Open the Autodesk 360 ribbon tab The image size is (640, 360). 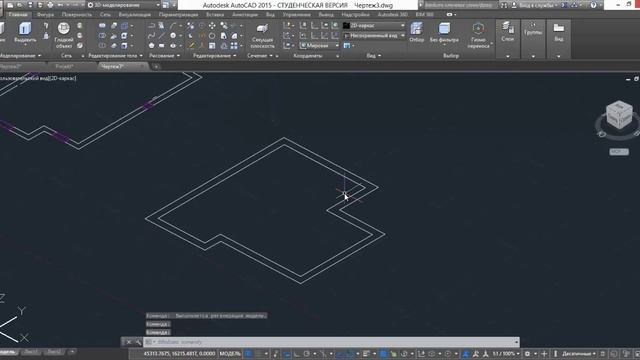tap(392, 15)
